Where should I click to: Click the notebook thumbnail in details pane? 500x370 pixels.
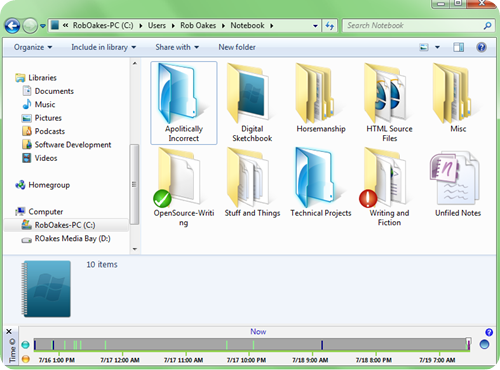click(x=46, y=289)
